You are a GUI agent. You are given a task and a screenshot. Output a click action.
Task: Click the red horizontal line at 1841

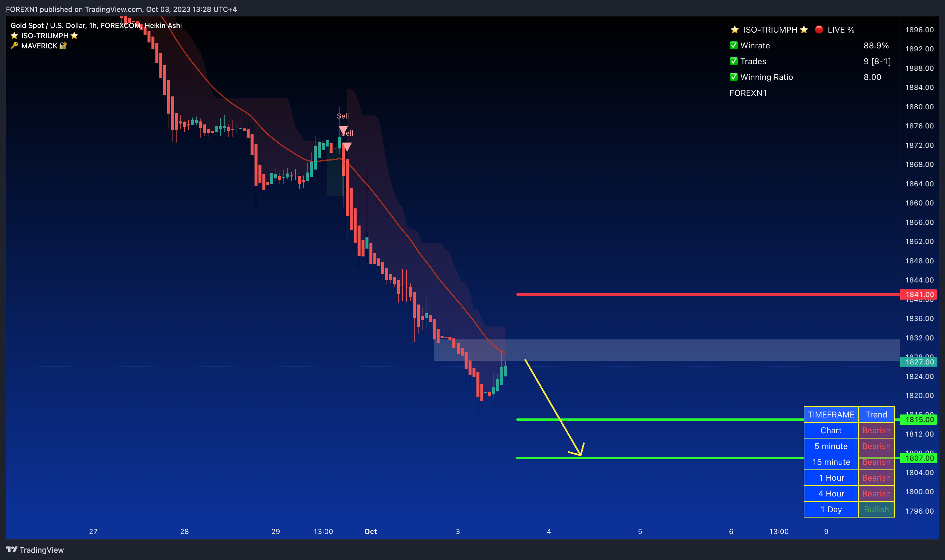708,294
